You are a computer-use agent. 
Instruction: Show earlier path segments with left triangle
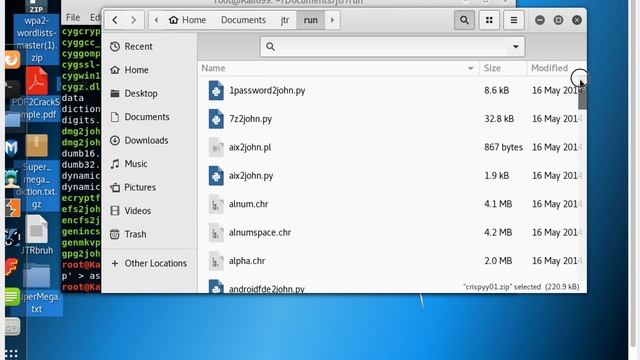156,20
